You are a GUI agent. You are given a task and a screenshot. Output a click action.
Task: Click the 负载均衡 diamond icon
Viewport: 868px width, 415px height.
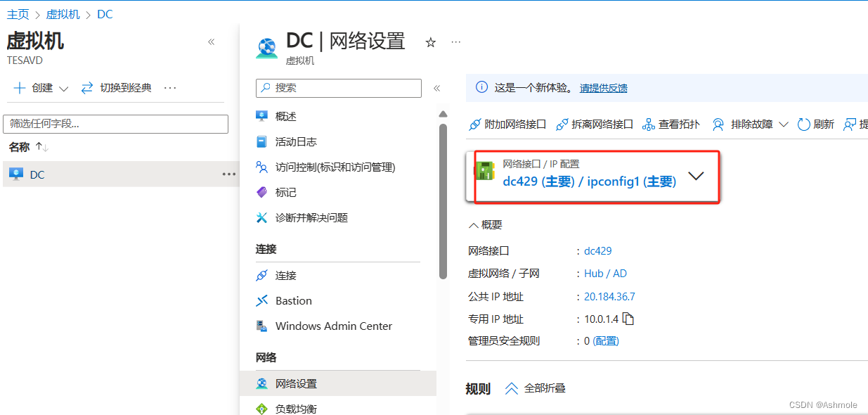[x=262, y=409]
